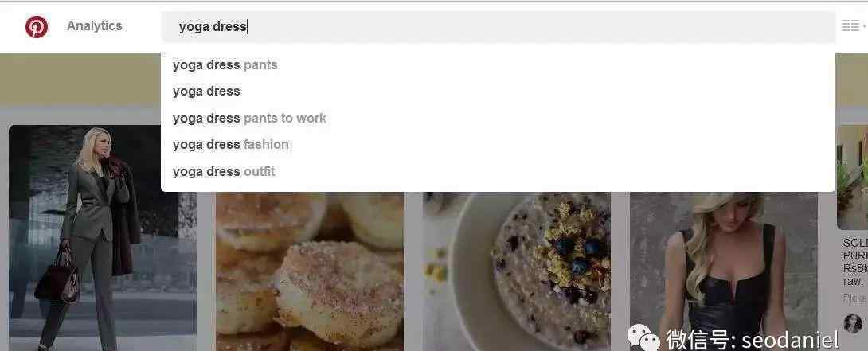The height and width of the screenshot is (351, 868).
Task: Click the beige banner behind the suggestions
Action: (x=80, y=79)
